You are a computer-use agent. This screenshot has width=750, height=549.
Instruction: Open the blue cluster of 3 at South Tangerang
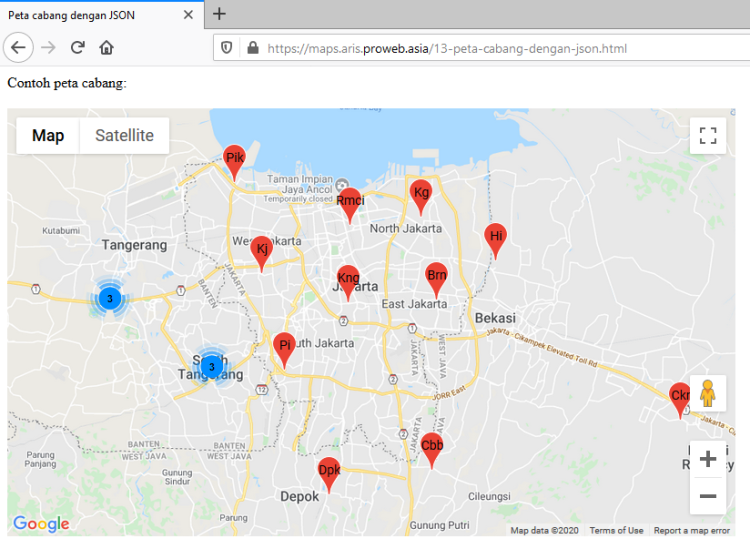211,367
